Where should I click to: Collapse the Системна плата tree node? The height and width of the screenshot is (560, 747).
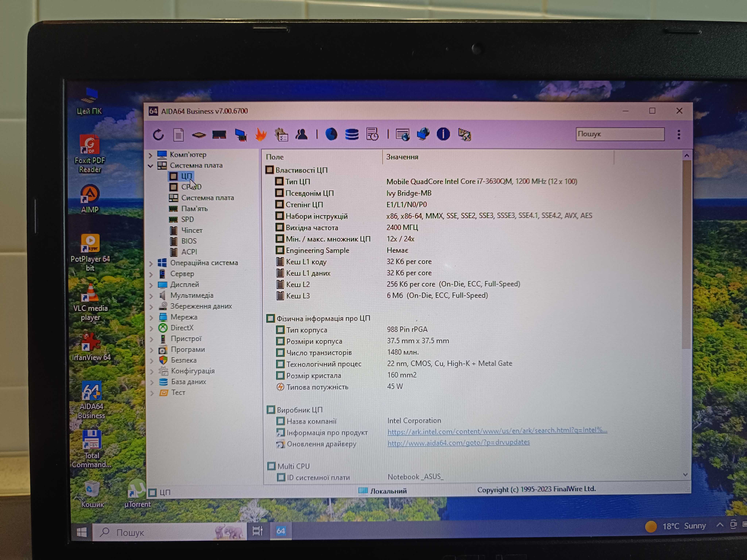151,166
